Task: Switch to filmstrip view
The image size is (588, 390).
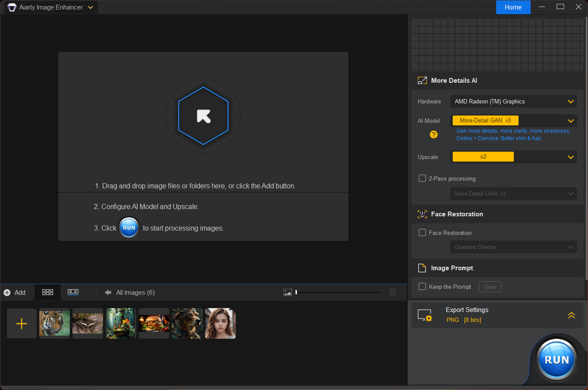Action: pos(73,292)
